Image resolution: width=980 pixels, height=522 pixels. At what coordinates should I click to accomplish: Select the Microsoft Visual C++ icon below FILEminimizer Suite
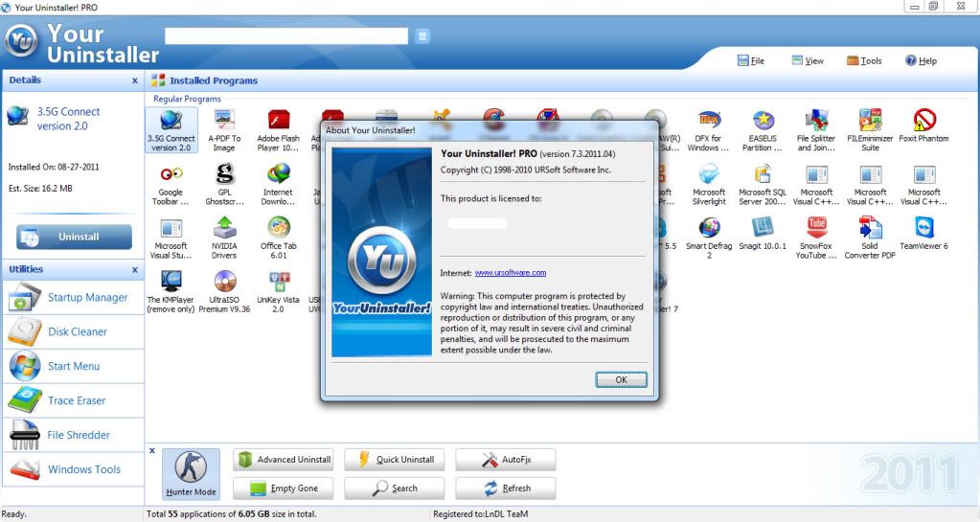[870, 184]
